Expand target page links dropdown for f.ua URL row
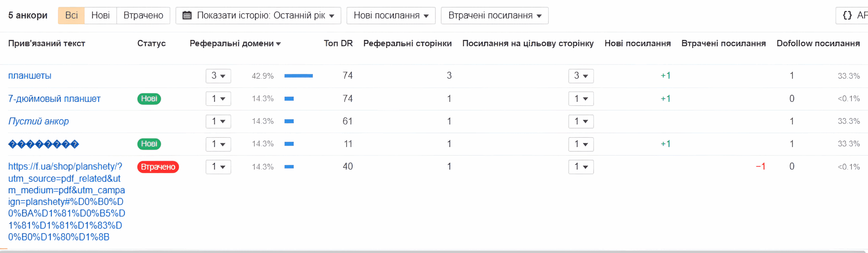Viewport: 868px width, 253px height. pos(581,167)
